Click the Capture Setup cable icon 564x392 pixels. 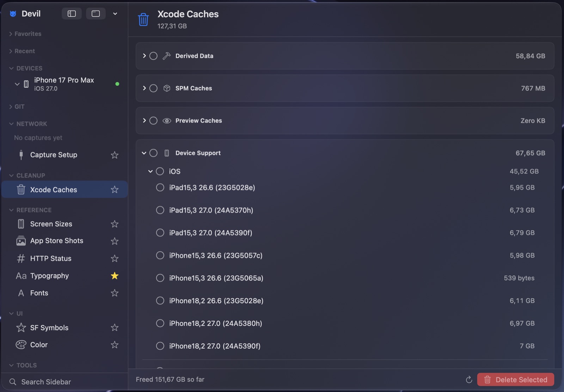[21, 155]
